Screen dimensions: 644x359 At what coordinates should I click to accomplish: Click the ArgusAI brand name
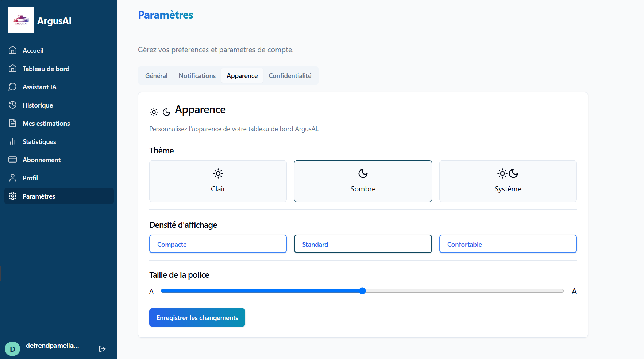pyautogui.click(x=54, y=21)
